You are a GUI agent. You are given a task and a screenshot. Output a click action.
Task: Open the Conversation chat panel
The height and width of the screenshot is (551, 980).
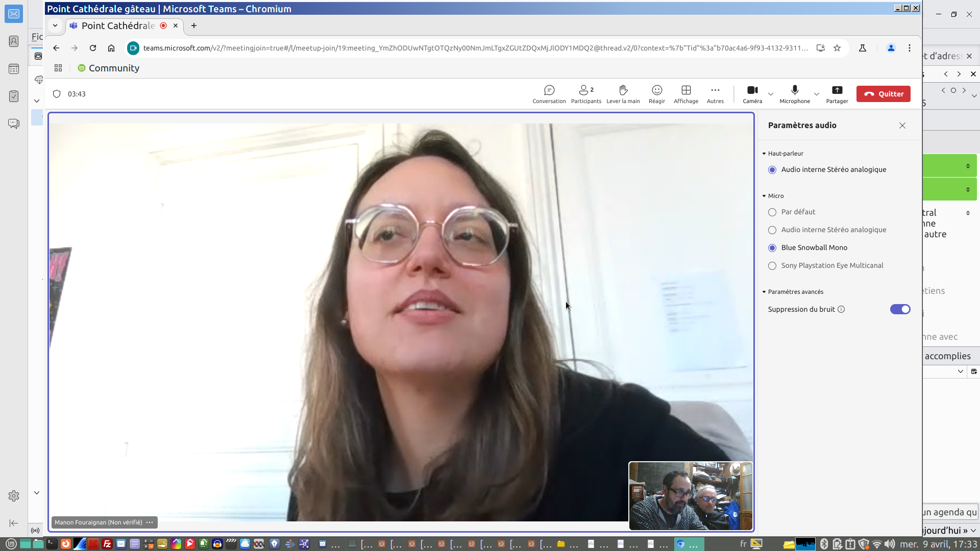tap(549, 94)
